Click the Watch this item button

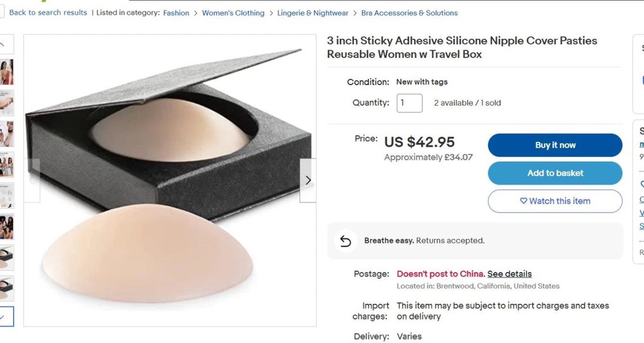pos(555,201)
